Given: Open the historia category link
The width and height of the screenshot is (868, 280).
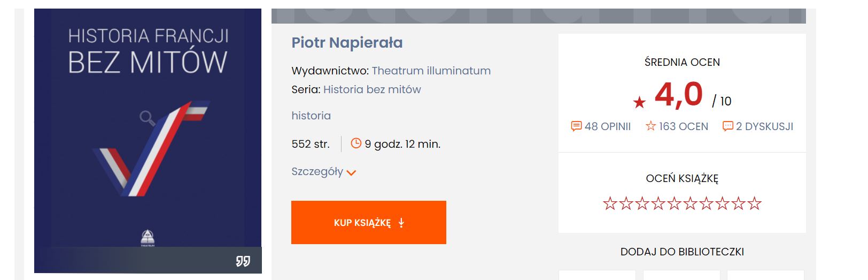Looking at the screenshot, I should tap(311, 116).
